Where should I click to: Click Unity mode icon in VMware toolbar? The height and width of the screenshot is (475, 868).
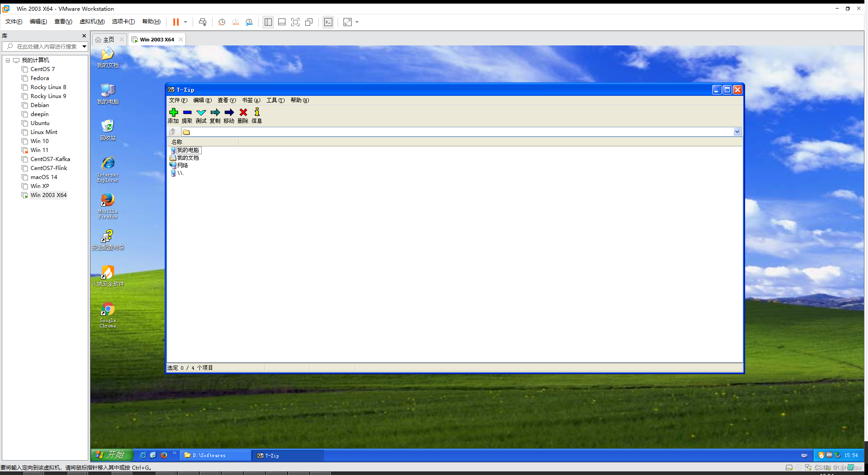(x=309, y=22)
